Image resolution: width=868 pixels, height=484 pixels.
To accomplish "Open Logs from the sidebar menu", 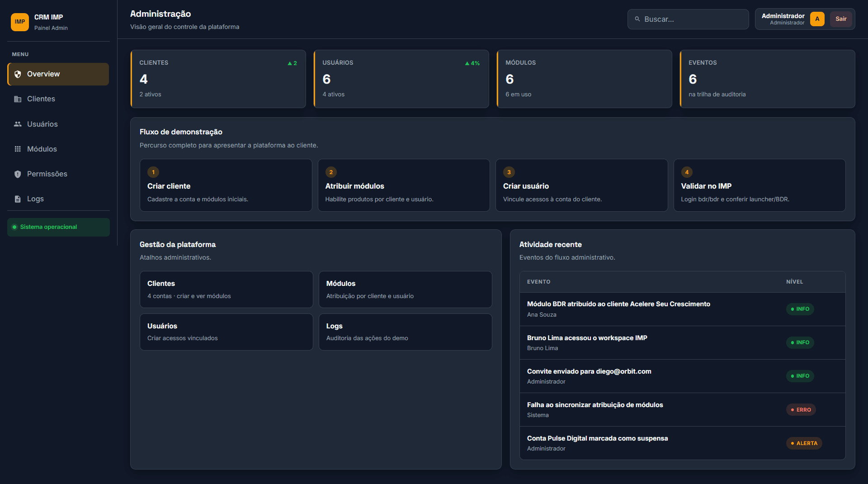I will (x=58, y=199).
